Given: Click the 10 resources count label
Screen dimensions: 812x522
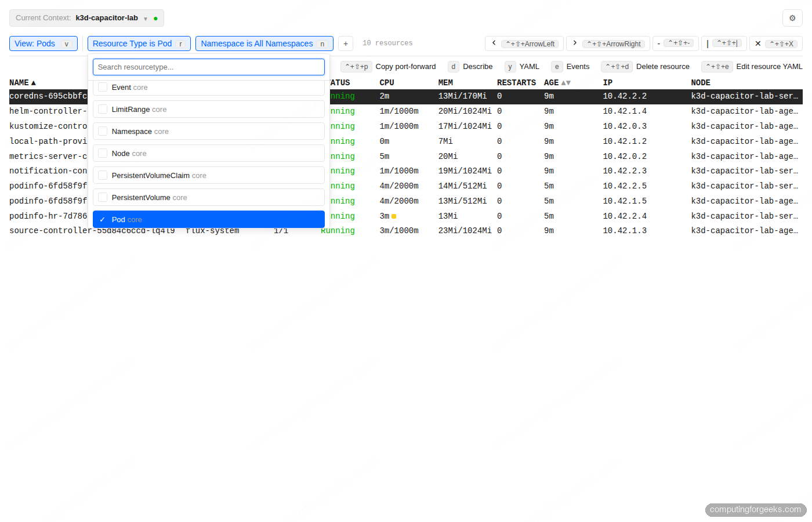Looking at the screenshot, I should [x=387, y=43].
